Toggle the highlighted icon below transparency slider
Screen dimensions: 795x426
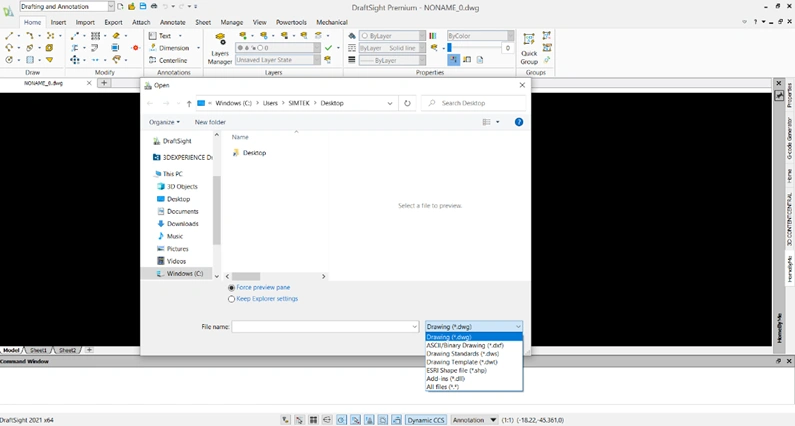click(453, 60)
